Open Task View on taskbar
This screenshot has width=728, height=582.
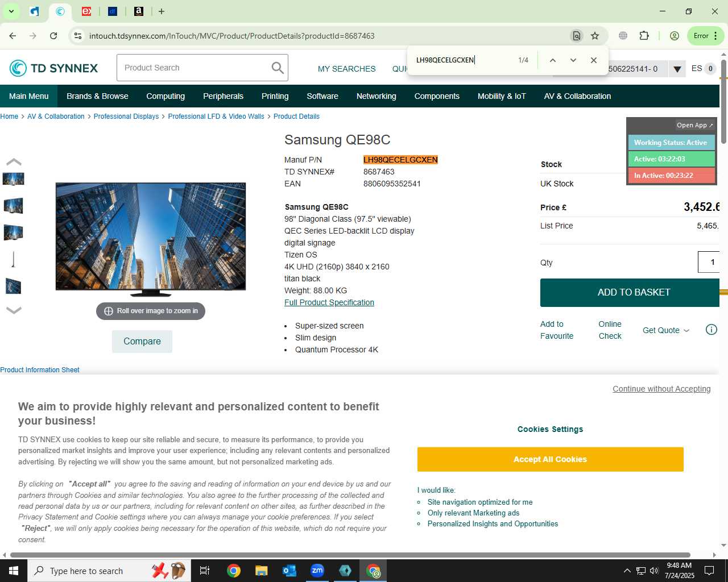(205, 571)
